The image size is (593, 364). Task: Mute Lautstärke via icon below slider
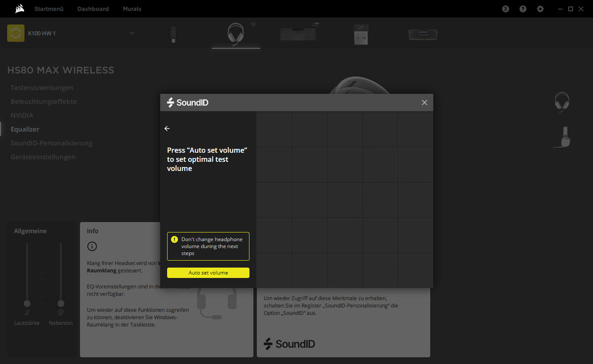[x=27, y=313]
